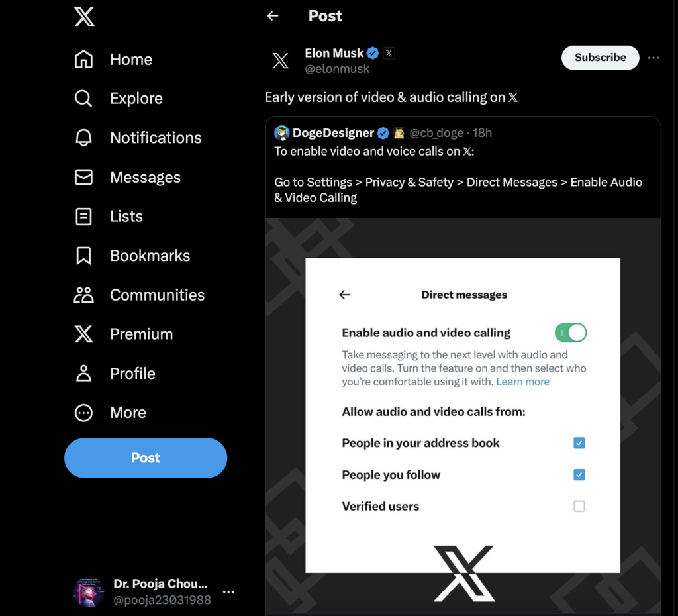Go back using the Post header arrow

coord(272,16)
